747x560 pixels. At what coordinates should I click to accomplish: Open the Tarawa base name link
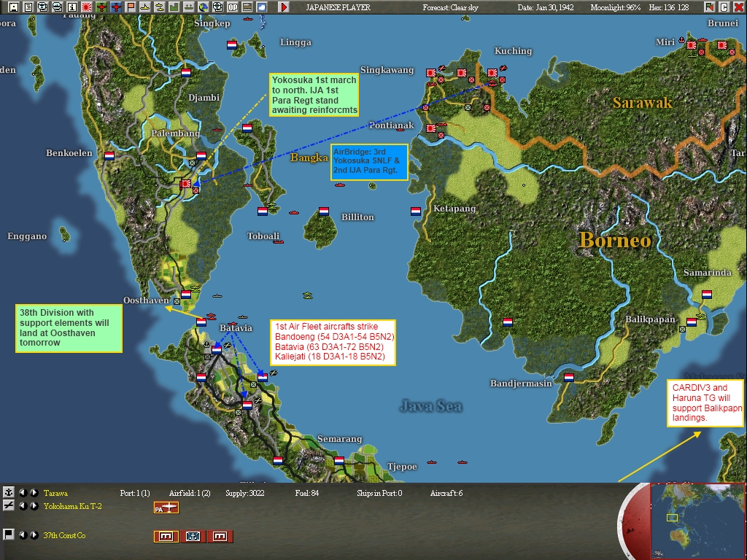[x=55, y=493]
